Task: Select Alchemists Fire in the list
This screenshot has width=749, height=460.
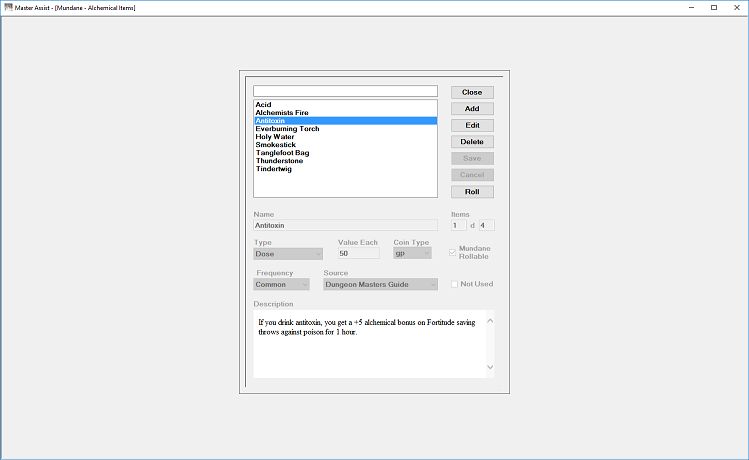Action: pyautogui.click(x=345, y=113)
